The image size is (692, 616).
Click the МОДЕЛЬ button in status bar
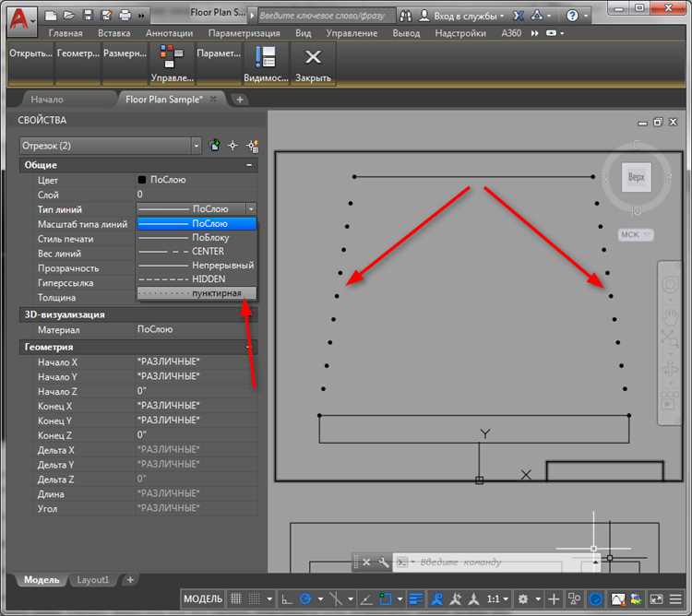coord(203,598)
